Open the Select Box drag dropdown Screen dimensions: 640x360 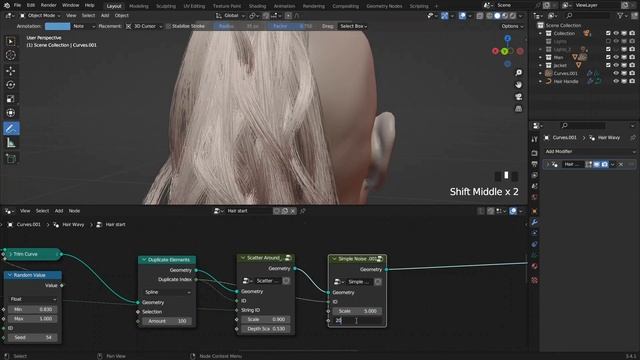(353, 26)
